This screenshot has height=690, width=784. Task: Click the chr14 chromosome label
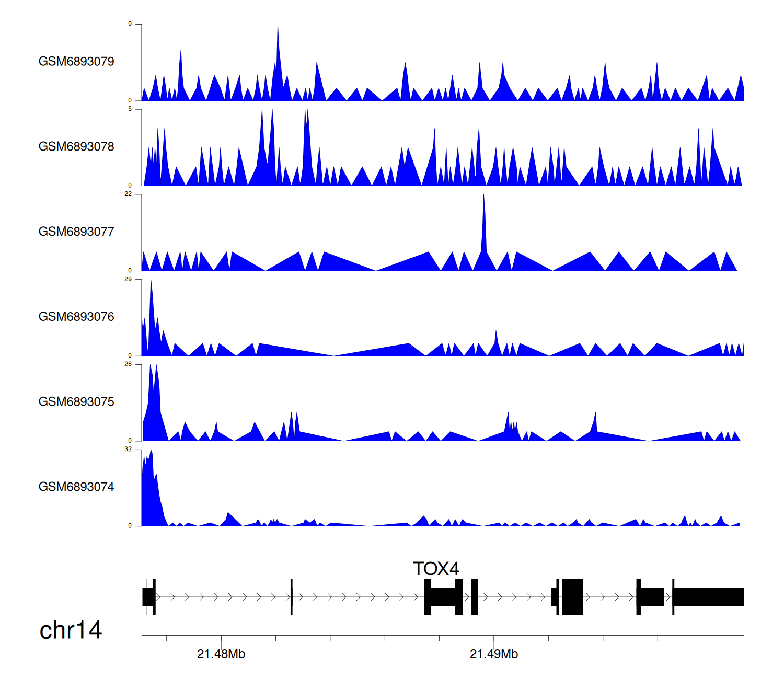(71, 630)
